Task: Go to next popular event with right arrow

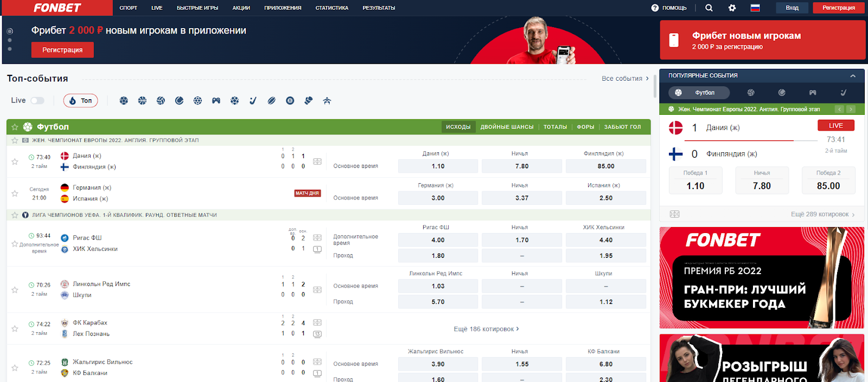Action: tap(851, 109)
